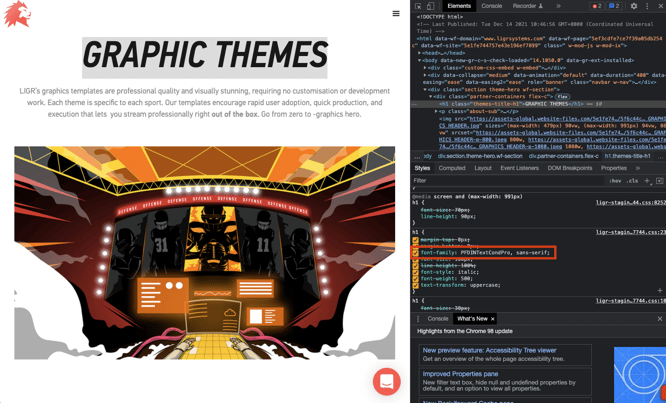Image resolution: width=666 pixels, height=403 pixels.
Task: Select the h1 themes-title-h1 DOM line
Action: point(538,104)
